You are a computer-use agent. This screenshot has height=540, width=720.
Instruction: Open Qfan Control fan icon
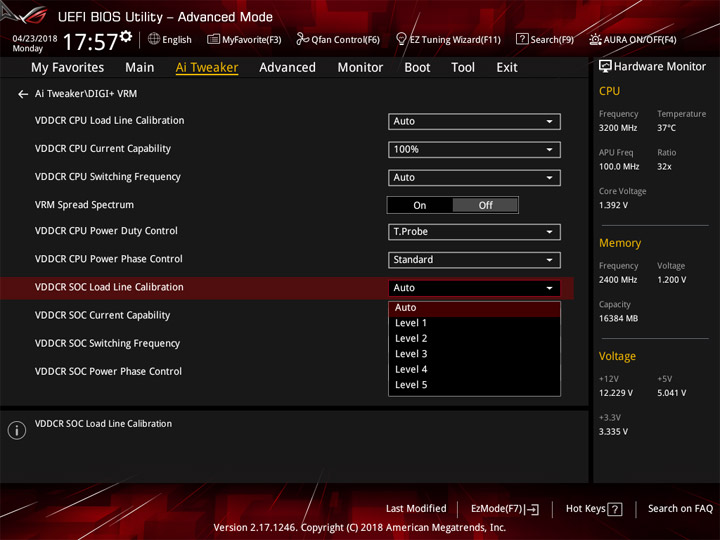point(302,39)
